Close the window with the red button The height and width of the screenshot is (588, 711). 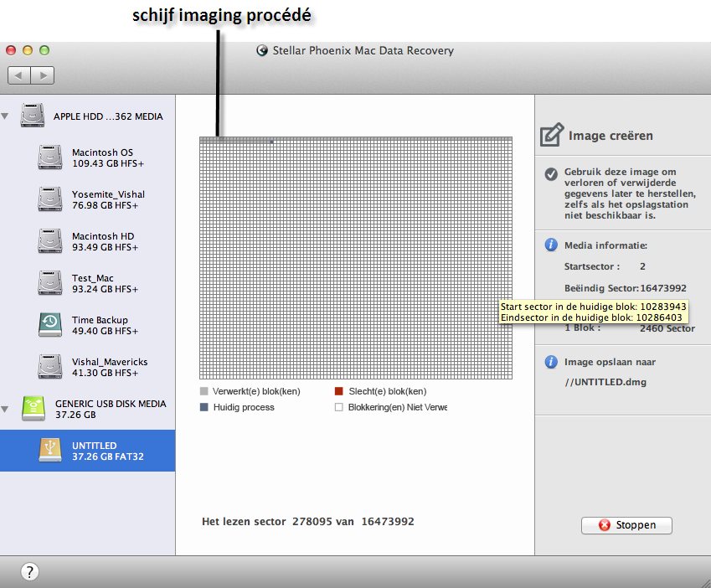tap(11, 50)
